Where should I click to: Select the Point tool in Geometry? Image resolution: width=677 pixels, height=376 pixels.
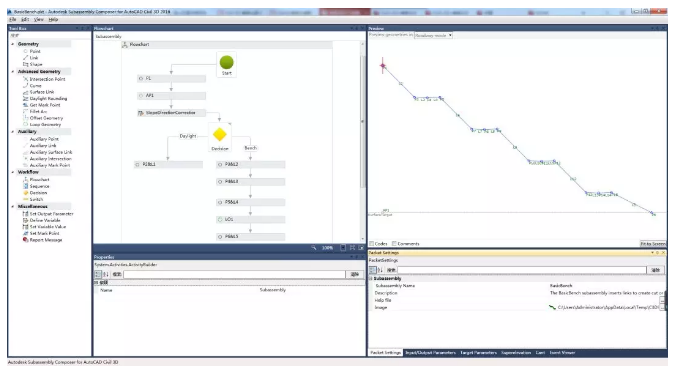35,51
